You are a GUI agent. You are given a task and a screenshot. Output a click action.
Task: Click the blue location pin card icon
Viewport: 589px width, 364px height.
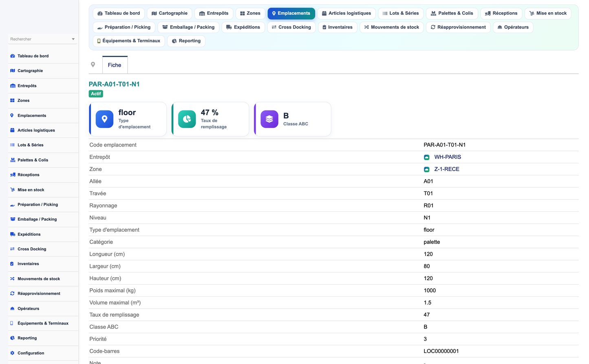104,119
